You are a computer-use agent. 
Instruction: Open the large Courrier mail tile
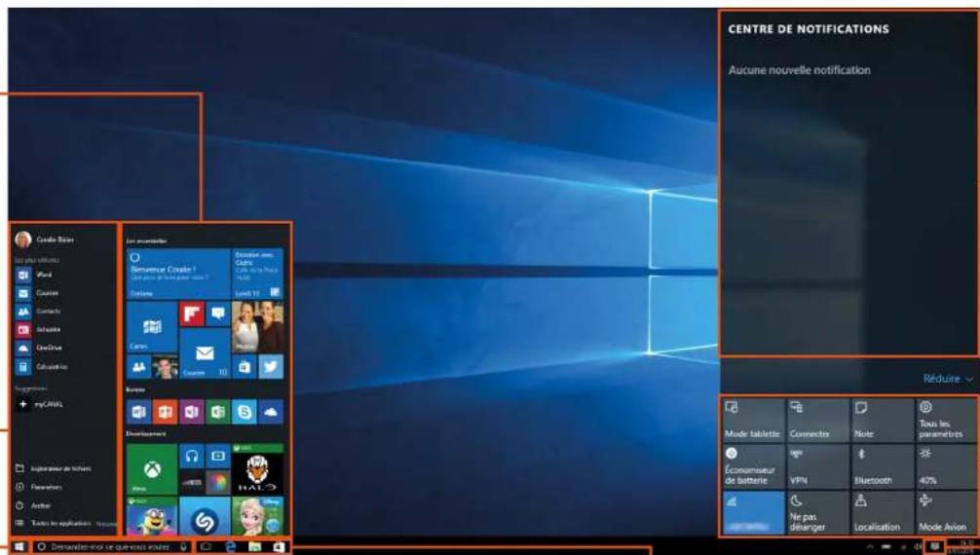[x=205, y=353]
